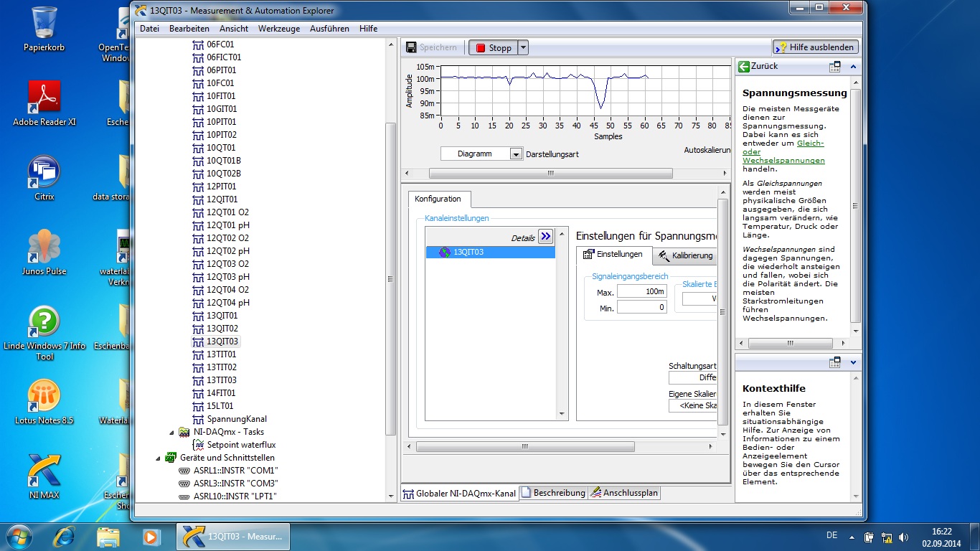The image size is (980, 551).
Task: Click the Hilfe ausblenden button
Action: pos(816,47)
